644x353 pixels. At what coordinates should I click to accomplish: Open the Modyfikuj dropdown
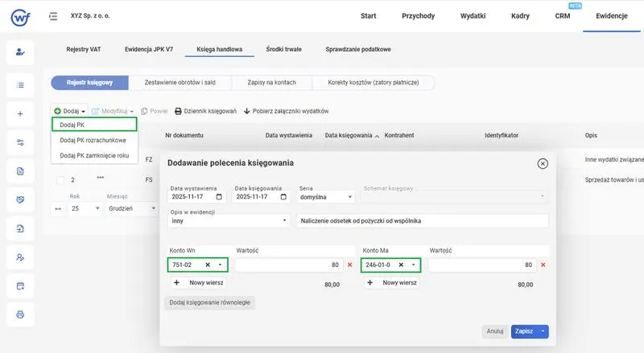113,111
